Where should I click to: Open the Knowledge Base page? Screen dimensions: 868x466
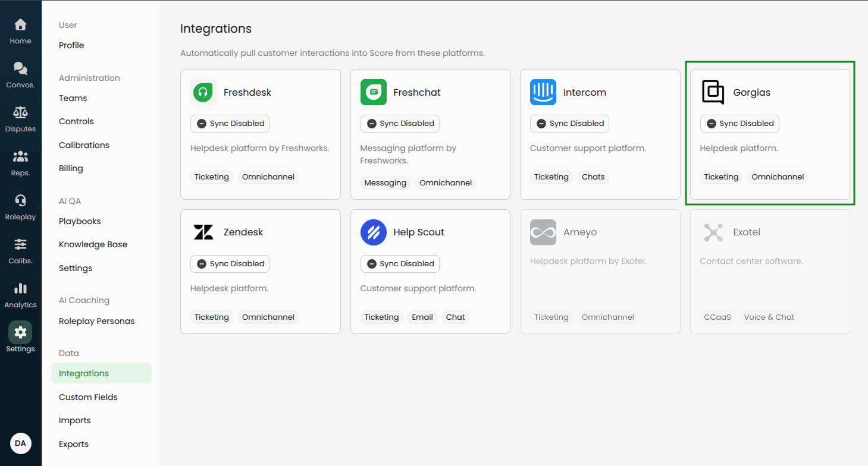pyautogui.click(x=93, y=244)
